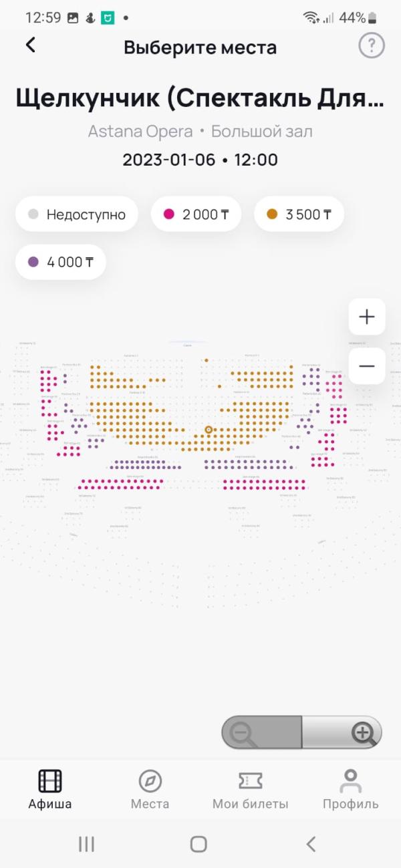Viewport: 401px width, 868px height.
Task: Filter by the 2 000 ₸ price chip
Action: pos(196,214)
